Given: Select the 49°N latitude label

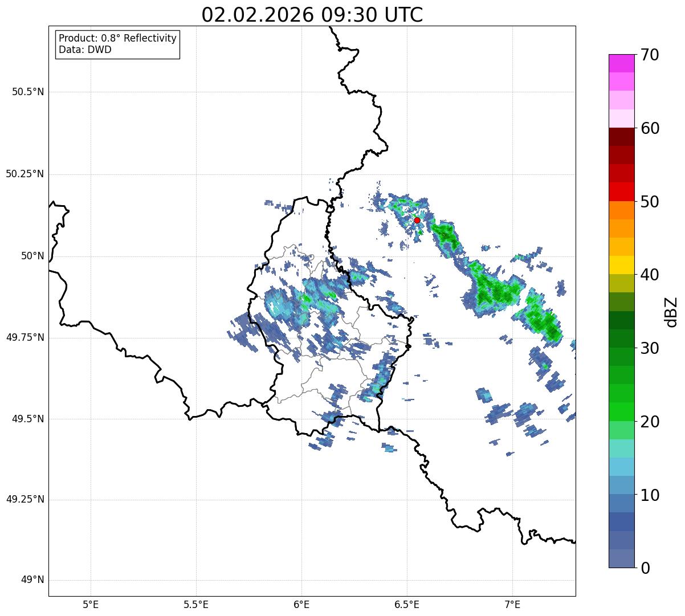Looking at the screenshot, I should [x=32, y=580].
